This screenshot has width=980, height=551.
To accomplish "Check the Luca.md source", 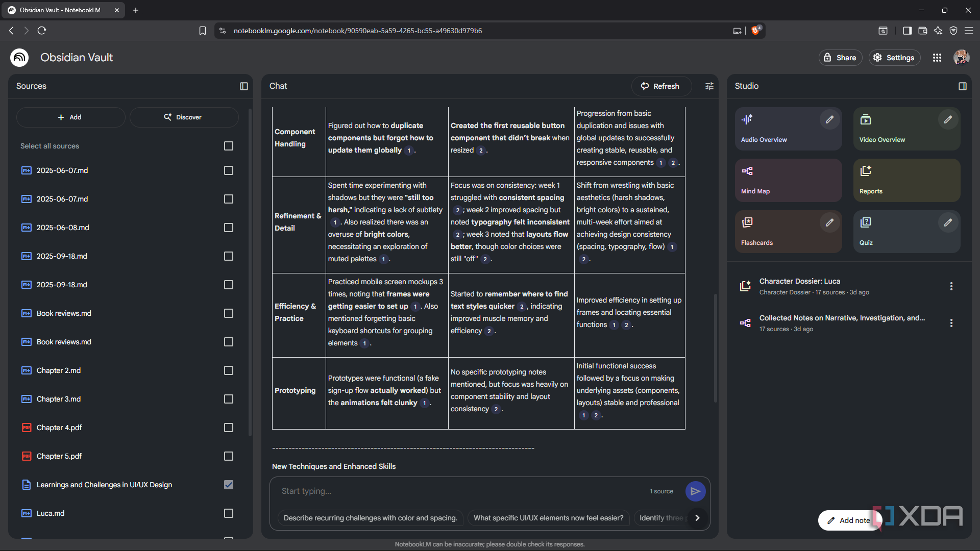I will click(229, 513).
